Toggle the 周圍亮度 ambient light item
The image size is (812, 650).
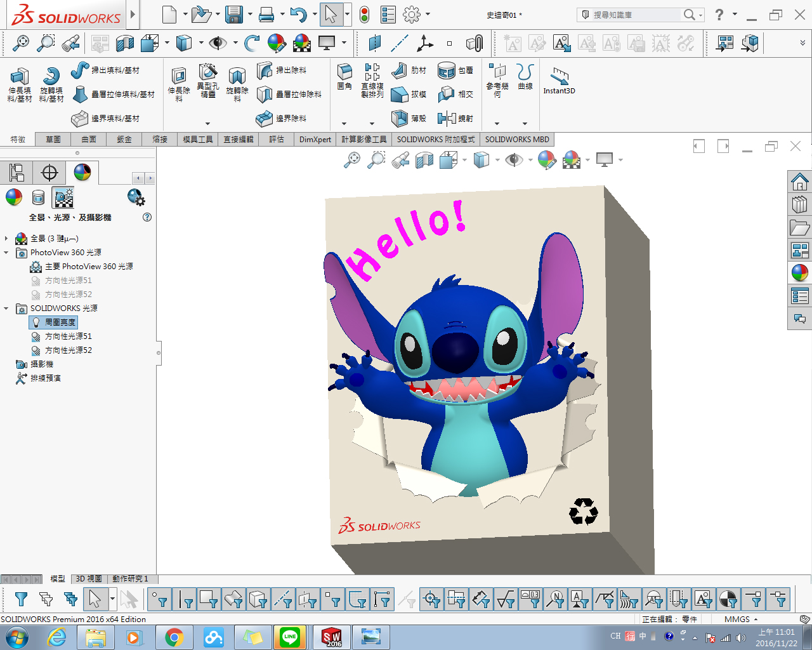pyautogui.click(x=53, y=322)
